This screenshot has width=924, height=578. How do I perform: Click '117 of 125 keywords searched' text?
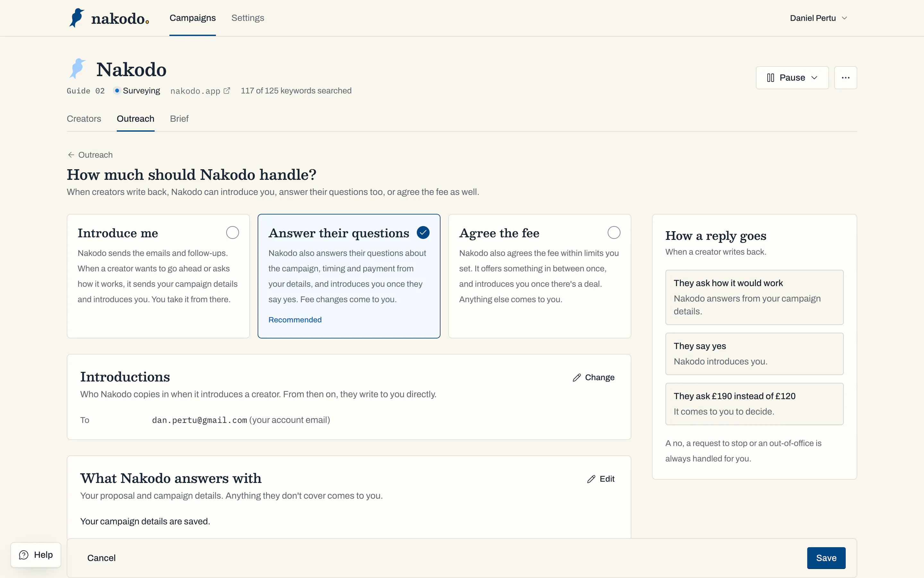click(296, 91)
